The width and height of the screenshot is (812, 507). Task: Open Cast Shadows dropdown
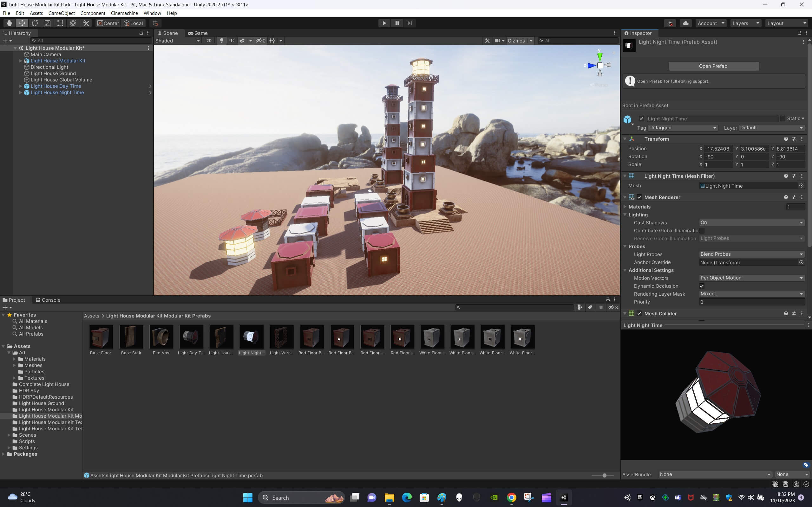[x=752, y=223]
